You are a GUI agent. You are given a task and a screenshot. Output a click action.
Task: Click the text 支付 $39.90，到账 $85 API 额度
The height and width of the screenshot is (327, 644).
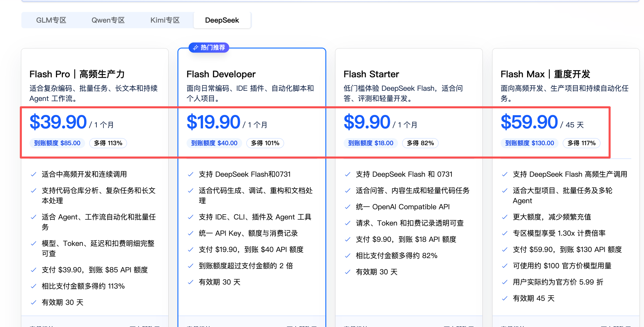click(95, 270)
